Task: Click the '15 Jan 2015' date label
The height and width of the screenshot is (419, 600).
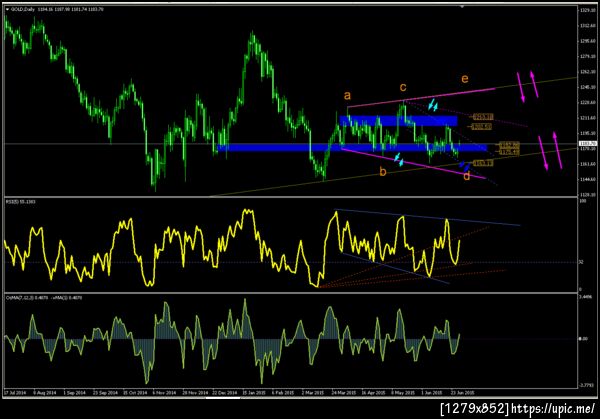Action: [x=254, y=393]
